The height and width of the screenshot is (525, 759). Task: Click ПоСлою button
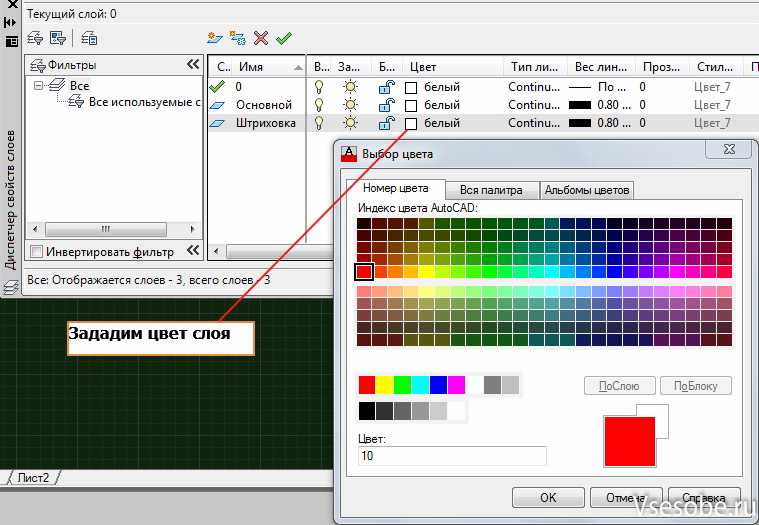coord(620,386)
